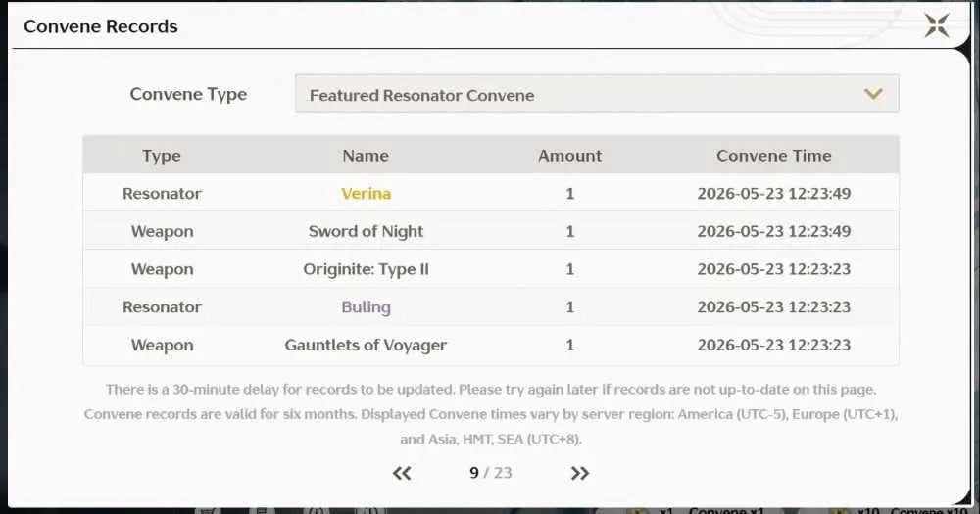Go to the previous records page

pyautogui.click(x=402, y=474)
